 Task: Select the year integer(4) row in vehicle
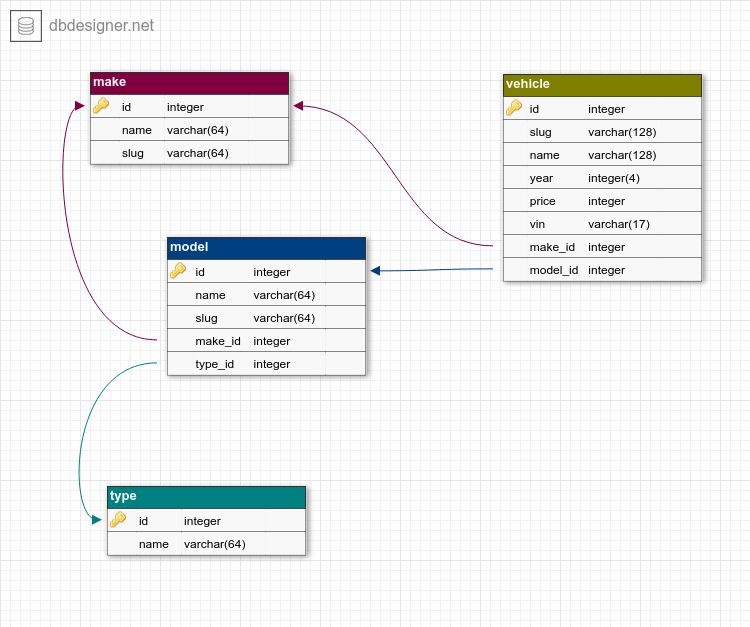(602, 178)
